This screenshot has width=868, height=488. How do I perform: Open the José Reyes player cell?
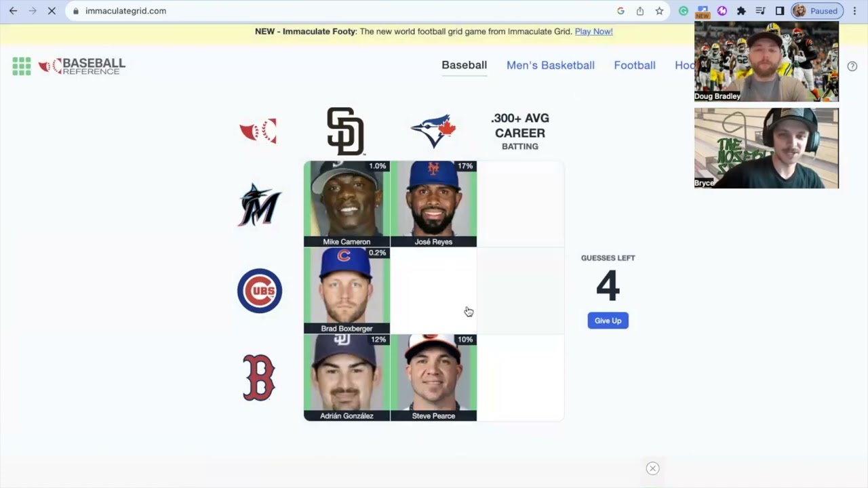pyautogui.click(x=433, y=204)
